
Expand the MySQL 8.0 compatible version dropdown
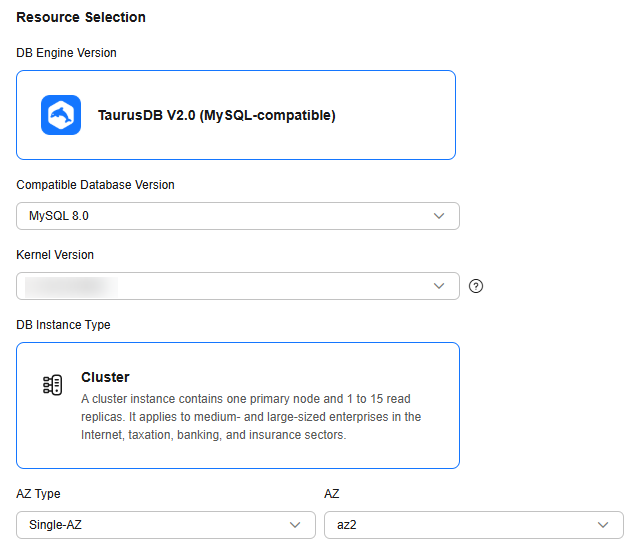click(237, 216)
